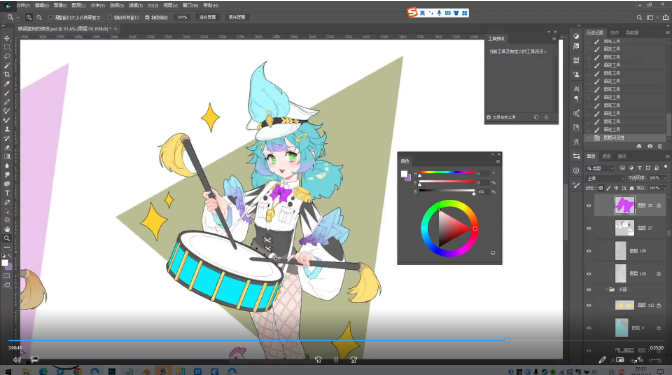
Task: Select the Lasso tool
Action: pyautogui.click(x=7, y=57)
